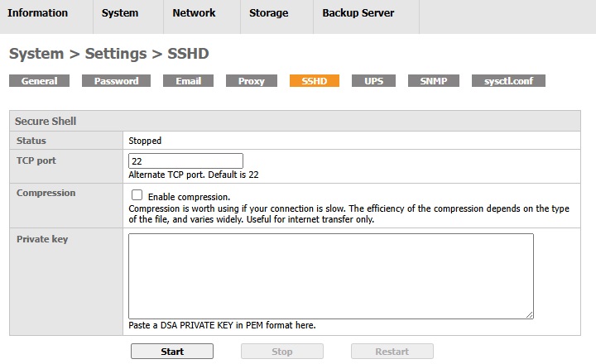This screenshot has width=596, height=364.
Task: Open the Backup Server menu
Action: 358,13
